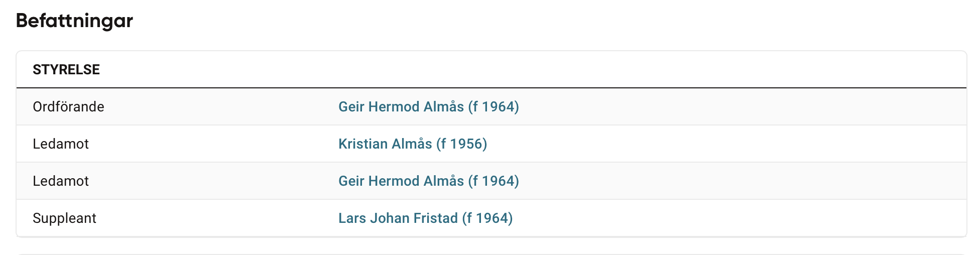Click the Suppleant role label
980x255 pixels.
tap(64, 218)
